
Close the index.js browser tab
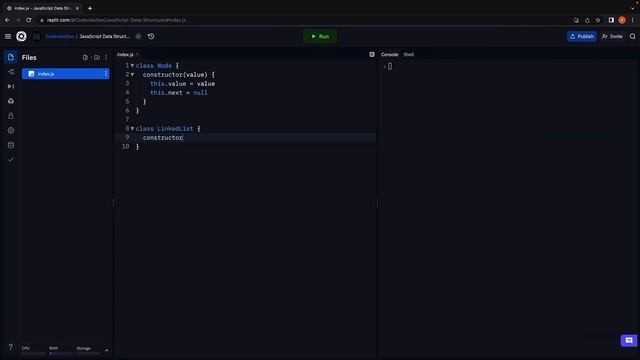(x=77, y=8)
